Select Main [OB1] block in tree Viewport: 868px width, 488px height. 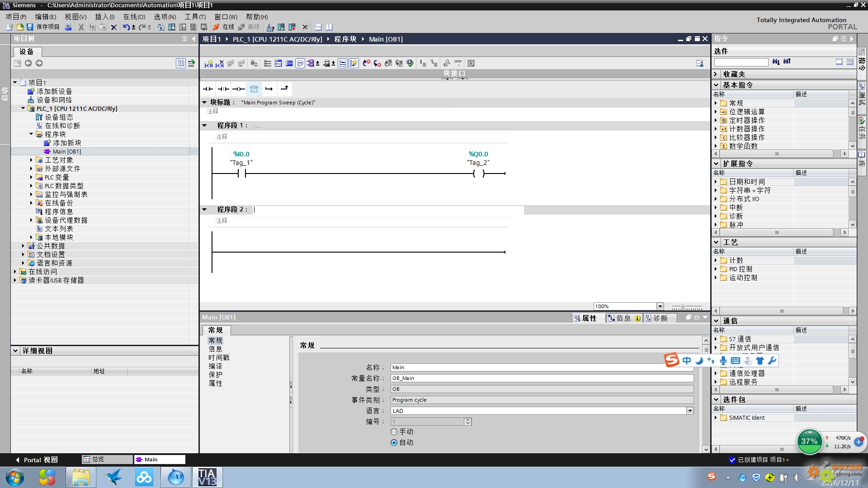[x=66, y=151]
